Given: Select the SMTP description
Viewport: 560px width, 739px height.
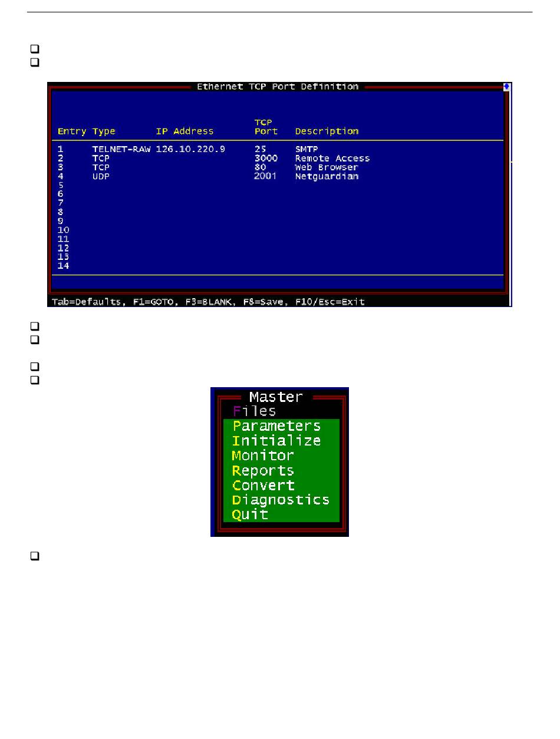Looking at the screenshot, I should point(307,149).
